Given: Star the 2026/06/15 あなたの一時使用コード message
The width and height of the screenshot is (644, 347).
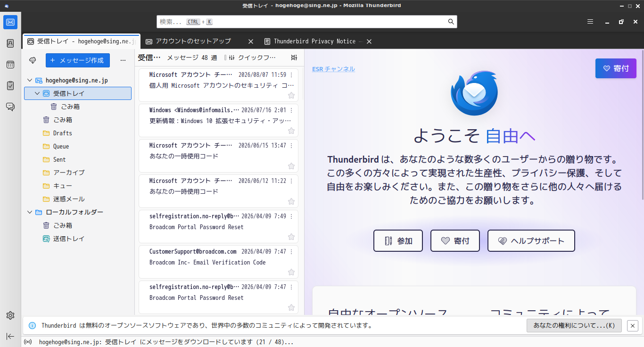Looking at the screenshot, I should tap(291, 166).
